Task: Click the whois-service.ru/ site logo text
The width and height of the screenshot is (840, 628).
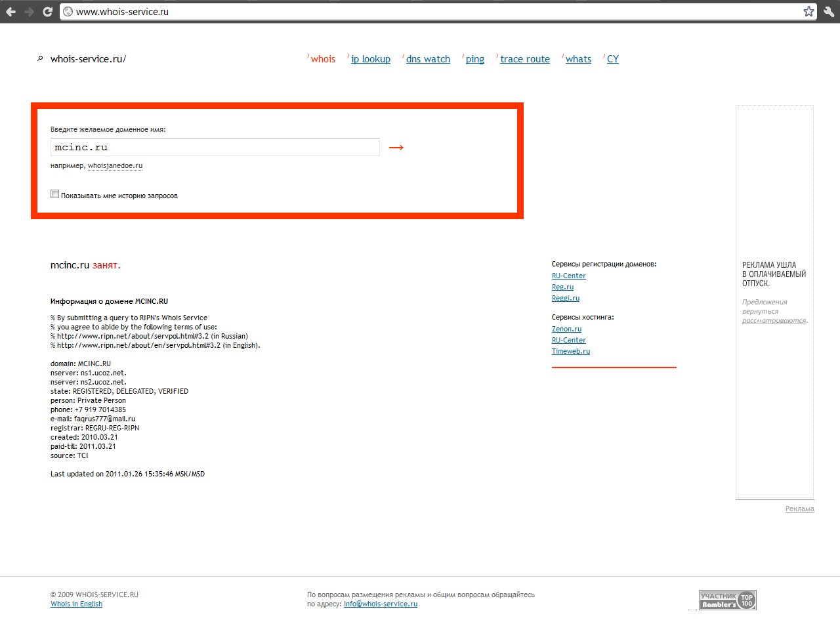Action: click(88, 59)
